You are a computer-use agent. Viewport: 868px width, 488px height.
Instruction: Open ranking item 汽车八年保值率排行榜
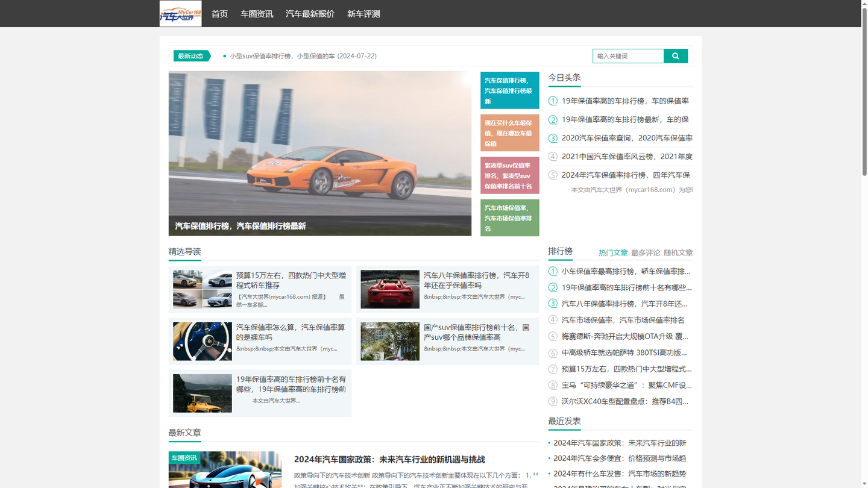coord(624,304)
